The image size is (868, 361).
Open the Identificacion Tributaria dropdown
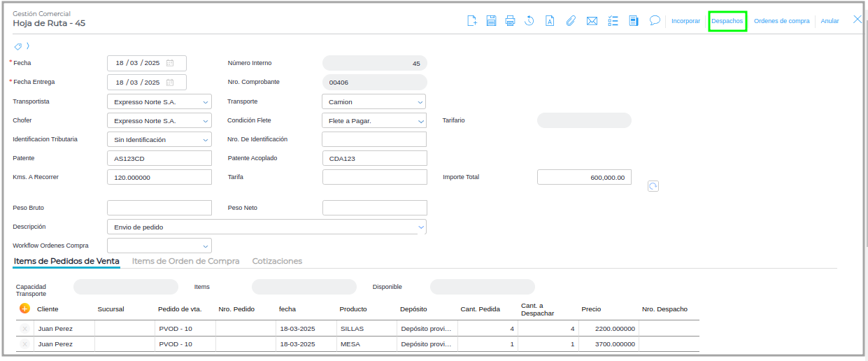205,140
